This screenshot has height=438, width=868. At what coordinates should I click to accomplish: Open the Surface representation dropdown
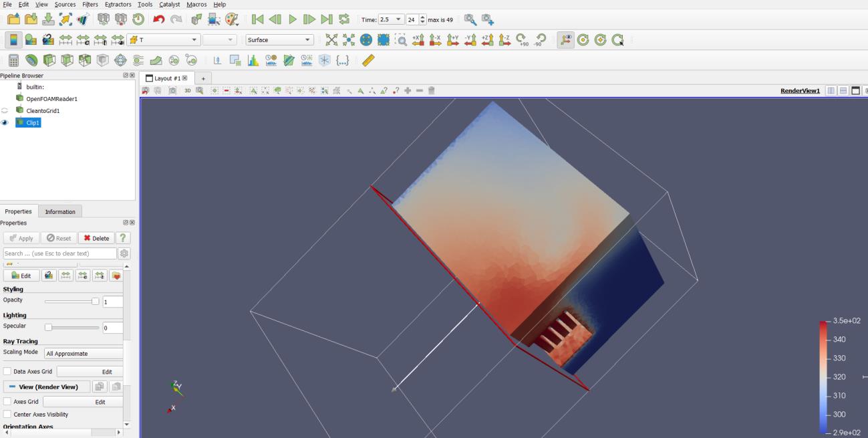[279, 40]
